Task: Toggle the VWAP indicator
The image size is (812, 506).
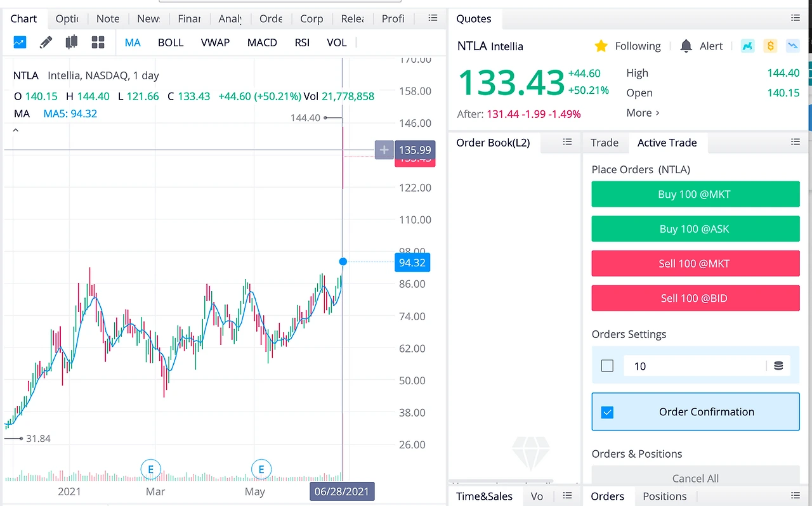Action: tap(215, 42)
